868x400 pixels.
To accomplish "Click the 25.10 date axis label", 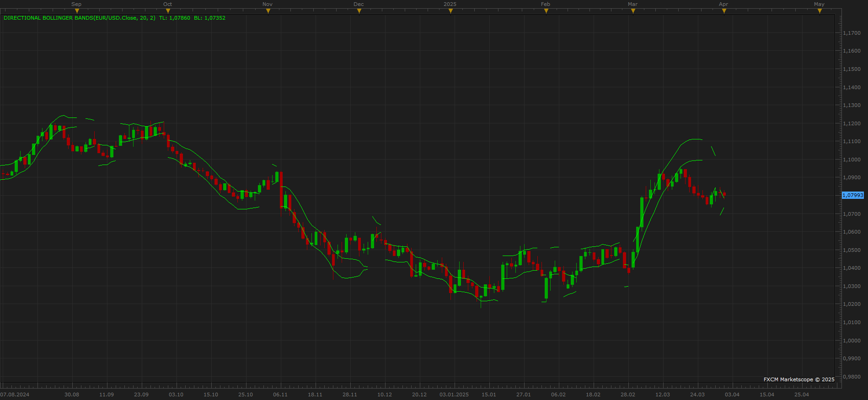I will pyautogui.click(x=246, y=395).
